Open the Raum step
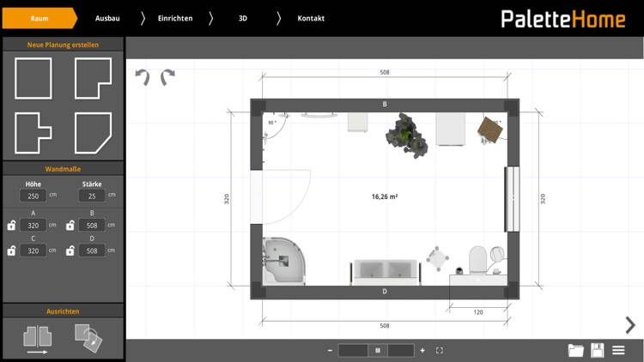The image size is (644, 362). point(39,18)
